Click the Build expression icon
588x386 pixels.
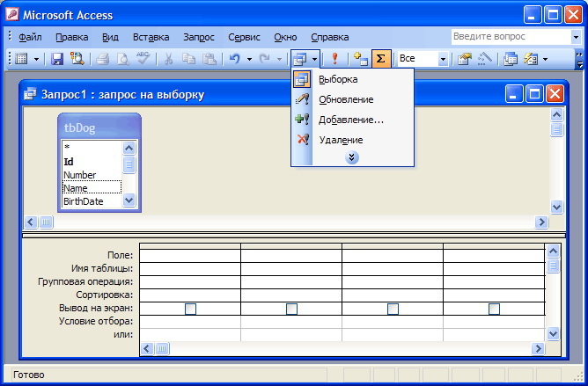tap(485, 59)
